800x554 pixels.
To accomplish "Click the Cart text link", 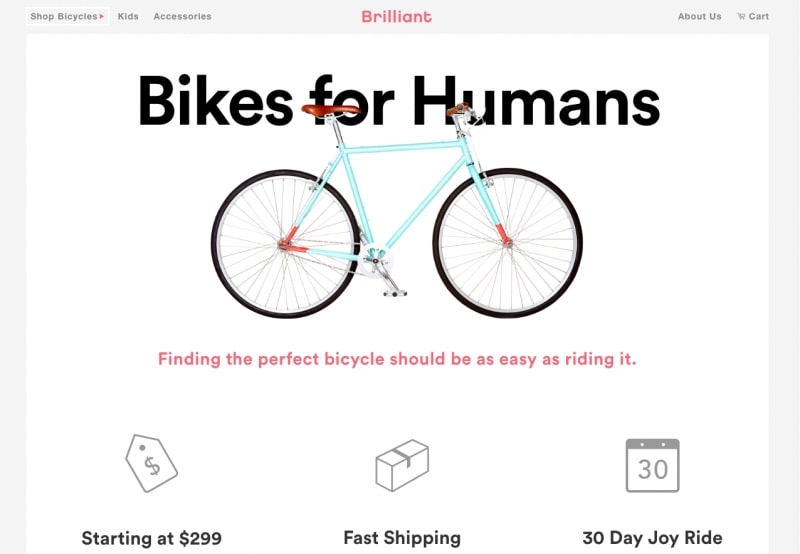I will tap(759, 16).
